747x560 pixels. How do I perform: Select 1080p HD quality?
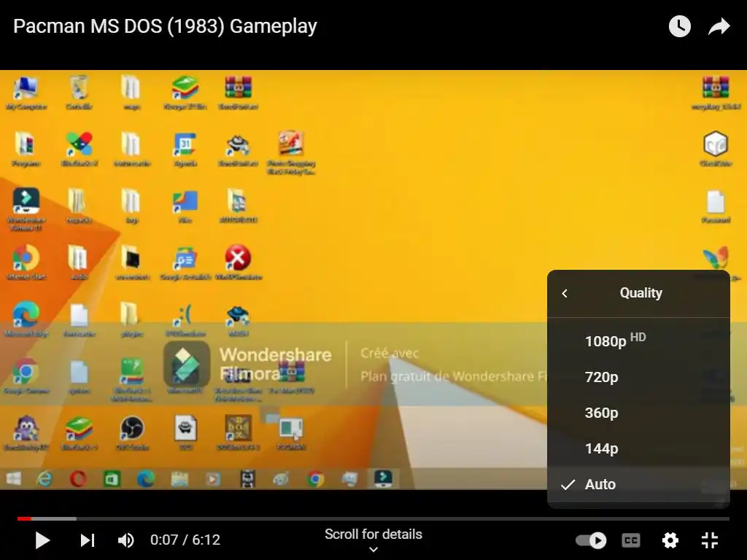[x=638, y=341]
